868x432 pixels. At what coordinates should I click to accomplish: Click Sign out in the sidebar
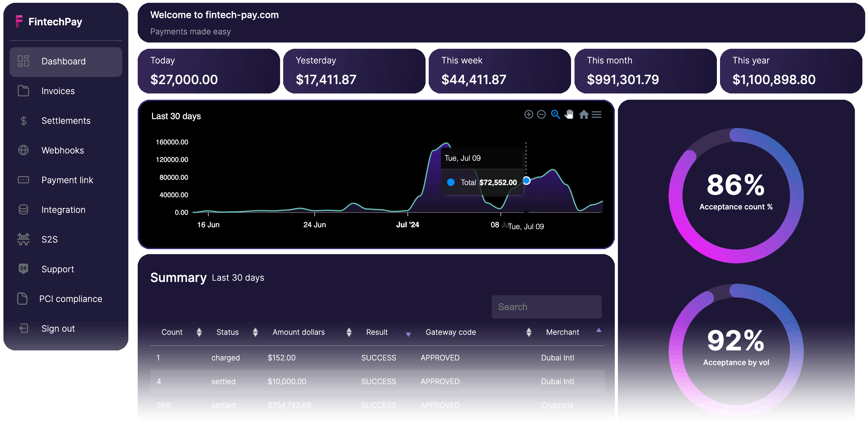tap(58, 329)
